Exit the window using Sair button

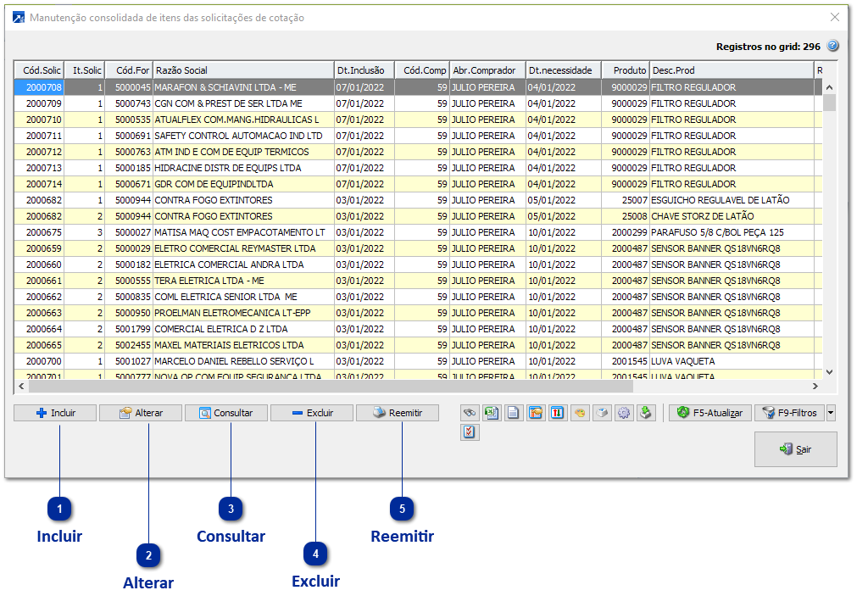(795, 449)
